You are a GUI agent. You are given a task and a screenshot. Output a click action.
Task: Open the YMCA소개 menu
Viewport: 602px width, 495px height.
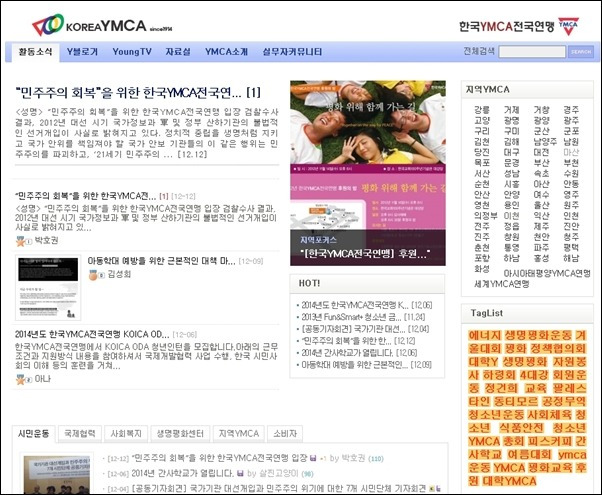tap(226, 52)
